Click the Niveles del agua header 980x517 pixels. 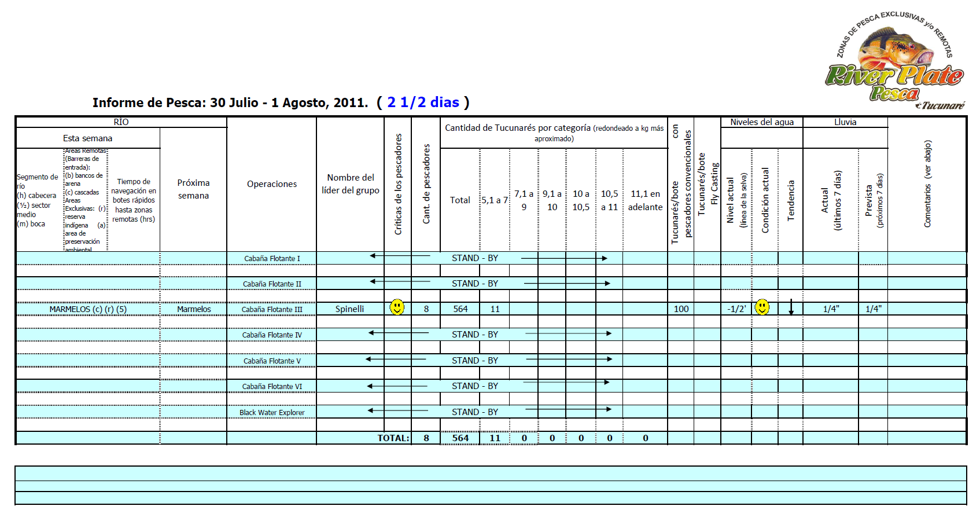click(761, 122)
